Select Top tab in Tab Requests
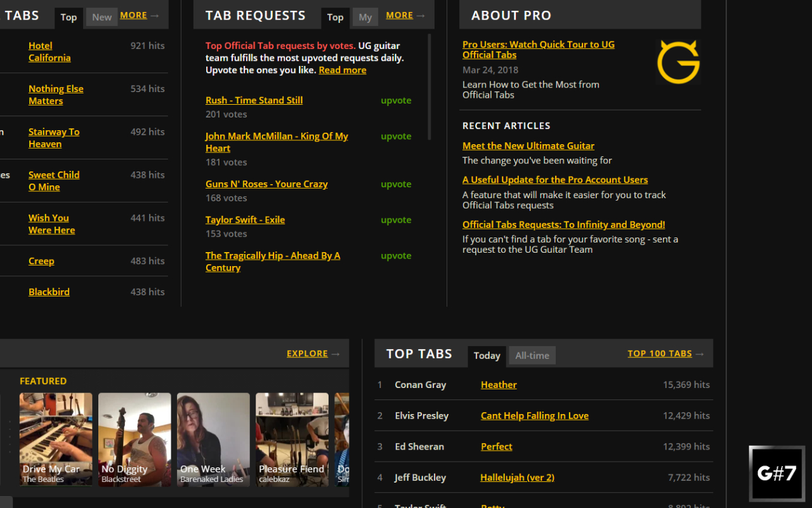This screenshot has width=812, height=508. point(335,17)
